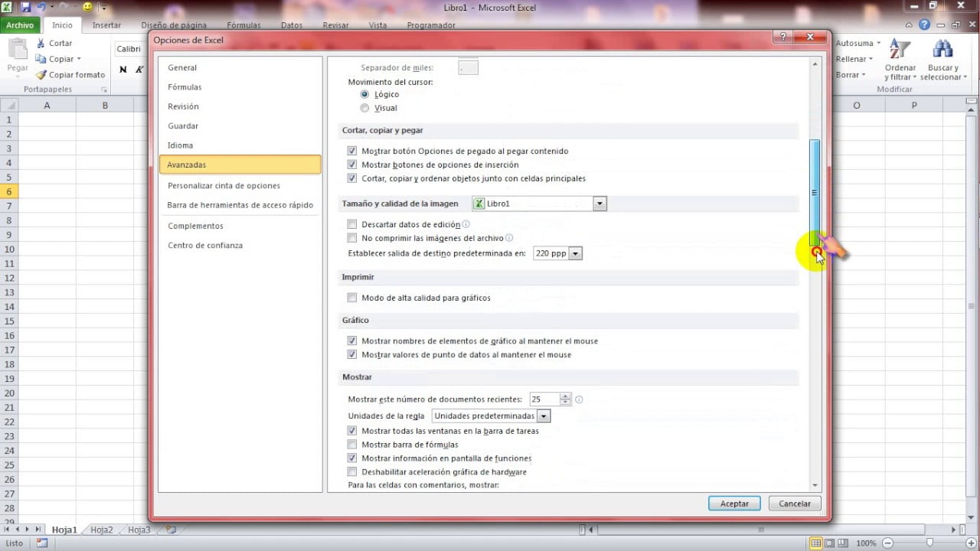Open the Autosuma dropdown arrow
Screen dimensions: 980x551
tap(878, 44)
